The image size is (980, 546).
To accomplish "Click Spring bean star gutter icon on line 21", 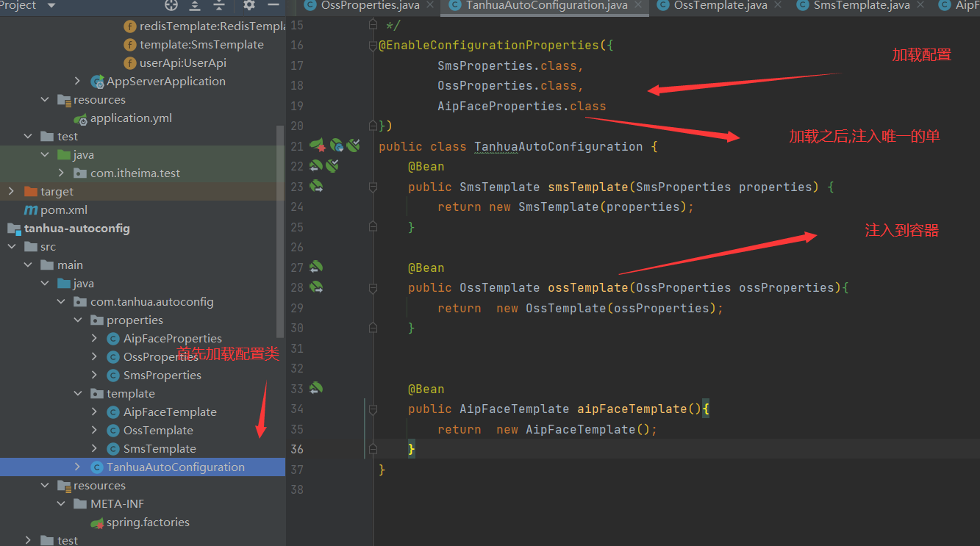I will (x=317, y=146).
